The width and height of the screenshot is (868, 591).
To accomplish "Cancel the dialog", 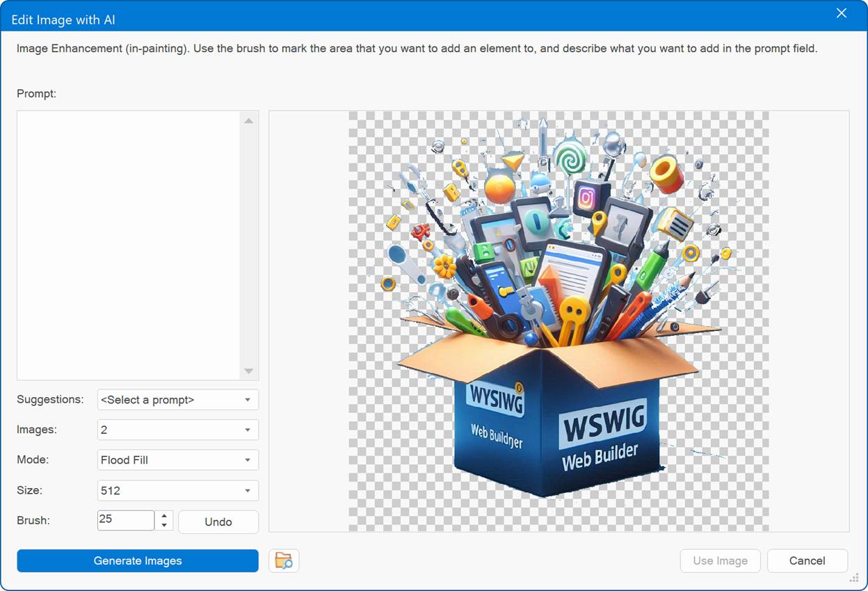I will [807, 560].
